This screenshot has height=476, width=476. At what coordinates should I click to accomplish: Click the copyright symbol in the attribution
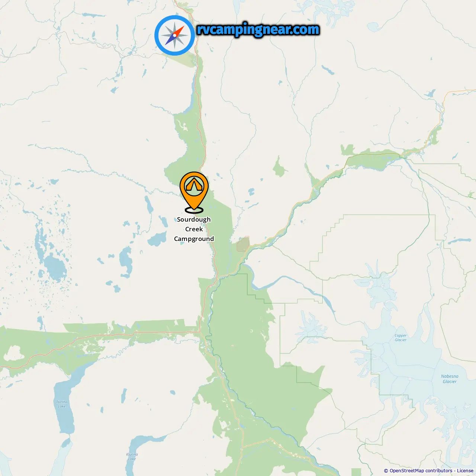click(386, 471)
